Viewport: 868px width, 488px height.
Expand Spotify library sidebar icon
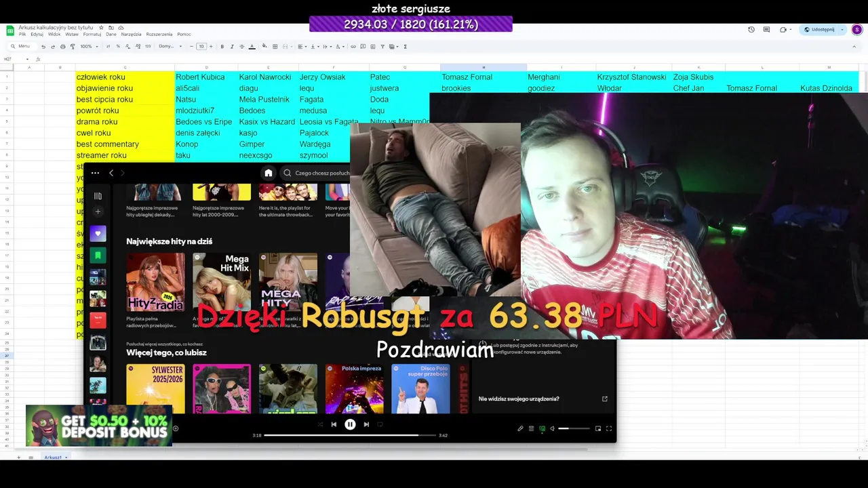point(98,196)
